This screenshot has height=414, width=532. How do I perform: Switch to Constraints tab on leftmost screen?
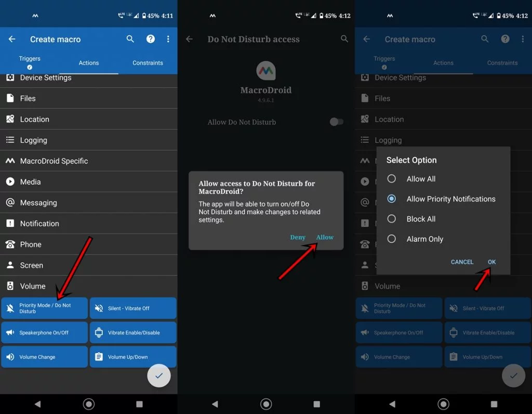[x=148, y=63]
